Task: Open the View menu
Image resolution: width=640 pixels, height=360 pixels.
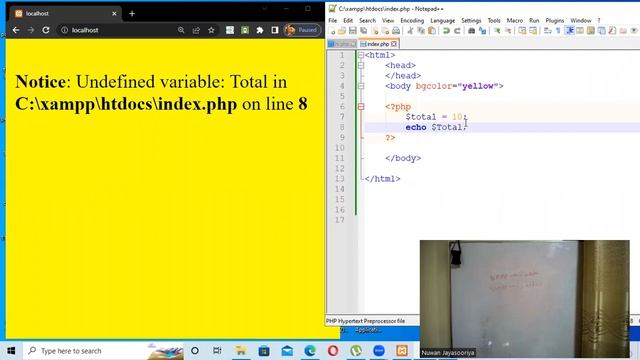Action: click(x=388, y=20)
